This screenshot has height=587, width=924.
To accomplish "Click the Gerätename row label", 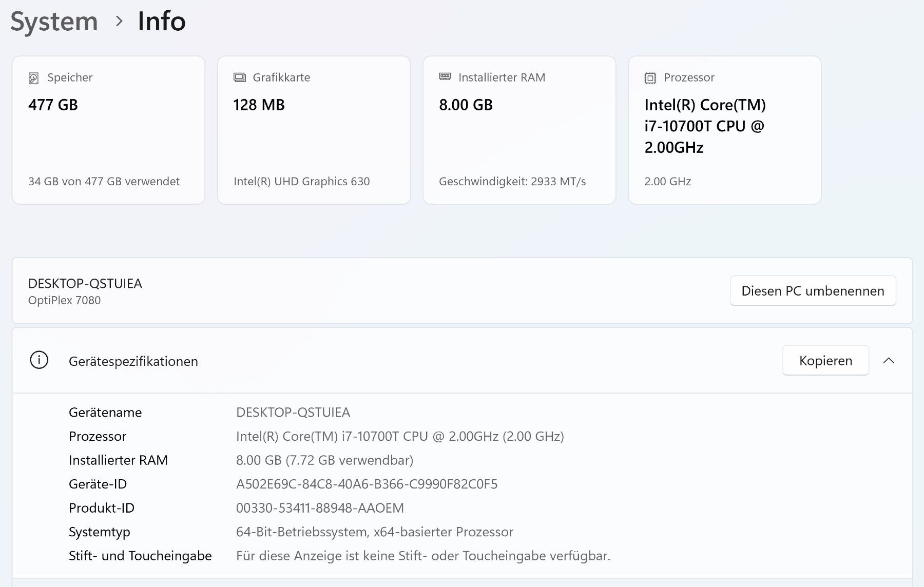I will point(105,413).
